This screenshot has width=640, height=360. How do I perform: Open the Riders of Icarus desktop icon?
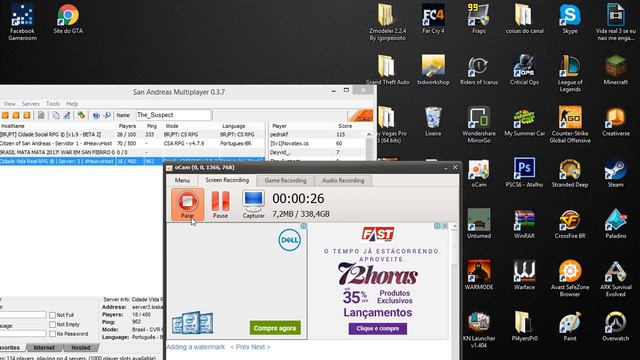(479, 70)
